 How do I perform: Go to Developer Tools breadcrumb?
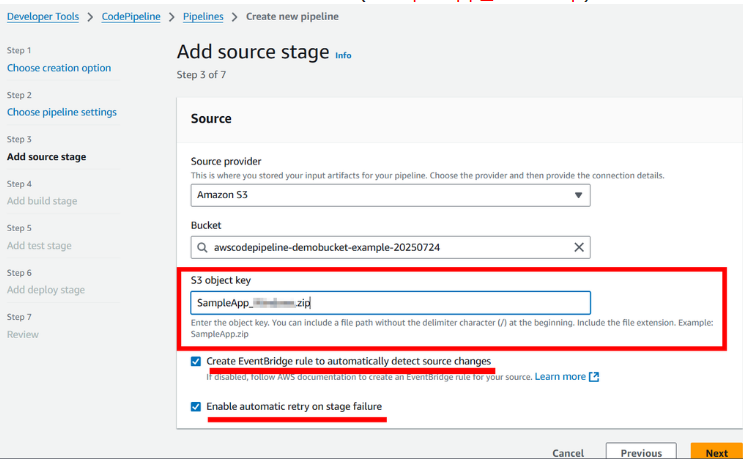point(43,17)
